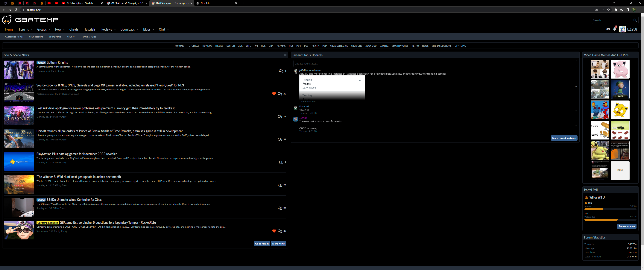Open options menu for jeffyTheHomebrewer status
Image resolution: width=644 pixels, height=270 pixels.
(x=575, y=86)
